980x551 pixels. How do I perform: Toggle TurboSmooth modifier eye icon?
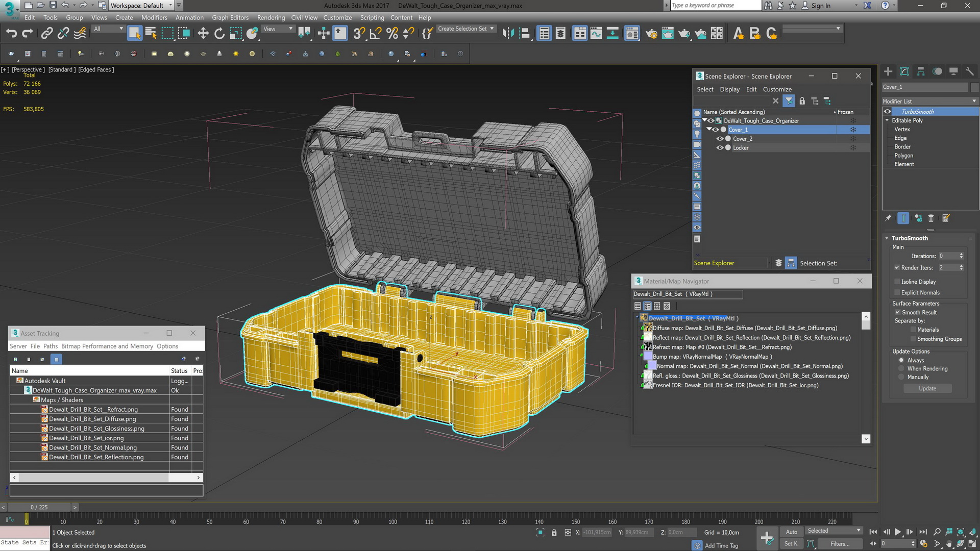pos(888,112)
